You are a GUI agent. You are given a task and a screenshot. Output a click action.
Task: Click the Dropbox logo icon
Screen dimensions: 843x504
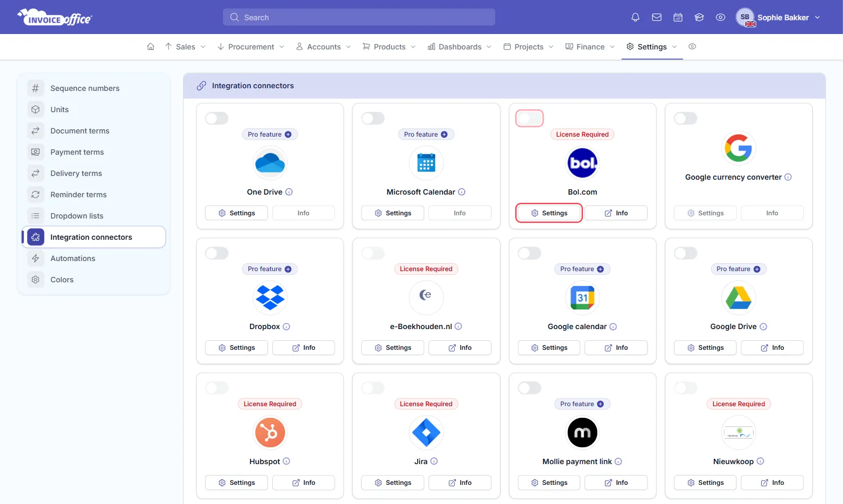coord(270,298)
